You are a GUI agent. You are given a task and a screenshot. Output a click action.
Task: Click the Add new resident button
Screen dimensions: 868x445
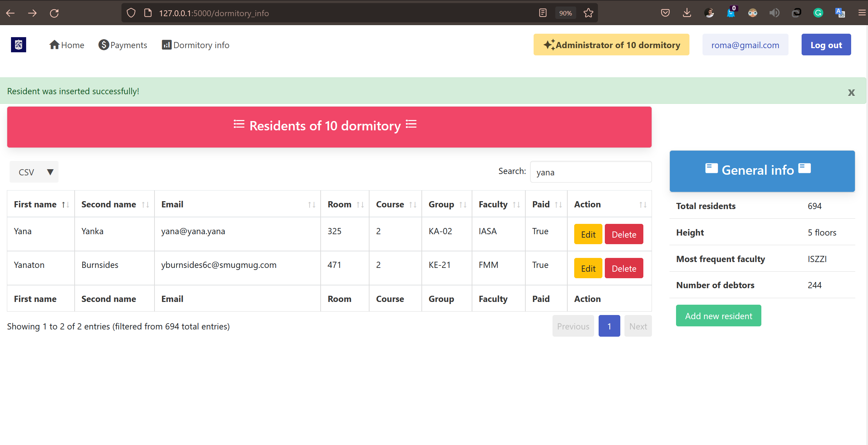[x=718, y=316]
